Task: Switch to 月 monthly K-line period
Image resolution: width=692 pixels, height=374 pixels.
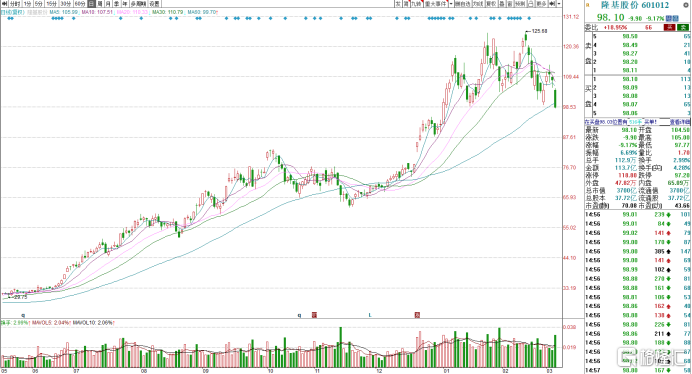Action: pyautogui.click(x=108, y=4)
